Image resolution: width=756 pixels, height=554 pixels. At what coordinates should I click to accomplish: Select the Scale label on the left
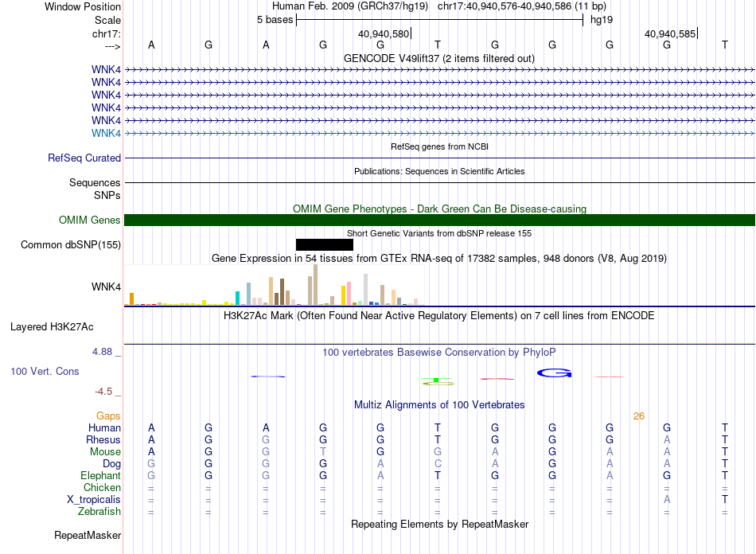pyautogui.click(x=107, y=20)
